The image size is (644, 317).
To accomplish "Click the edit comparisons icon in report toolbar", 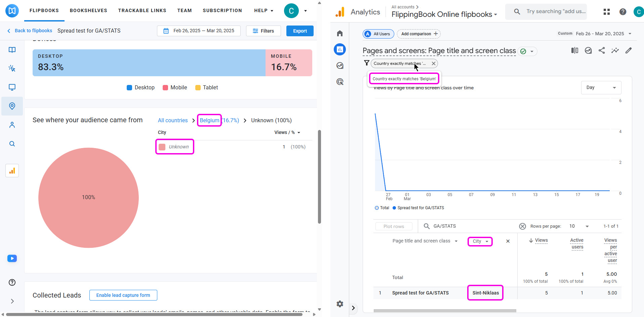I will 575,50.
